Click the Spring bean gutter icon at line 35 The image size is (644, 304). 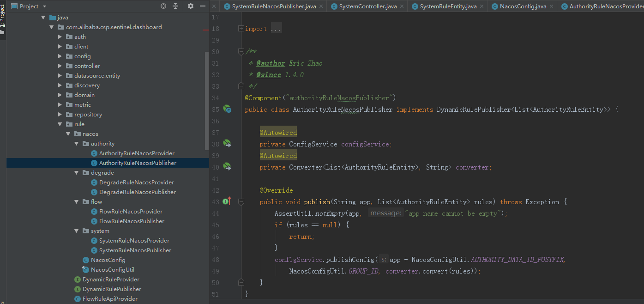tap(227, 109)
